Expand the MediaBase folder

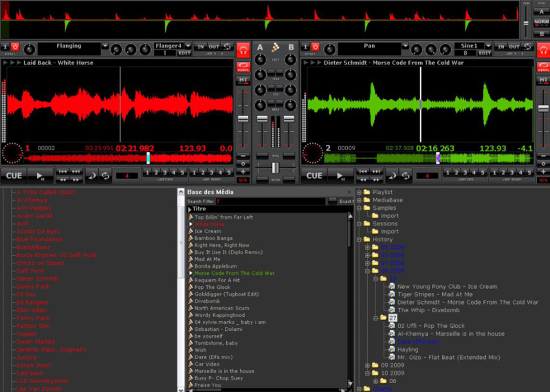tap(359, 200)
